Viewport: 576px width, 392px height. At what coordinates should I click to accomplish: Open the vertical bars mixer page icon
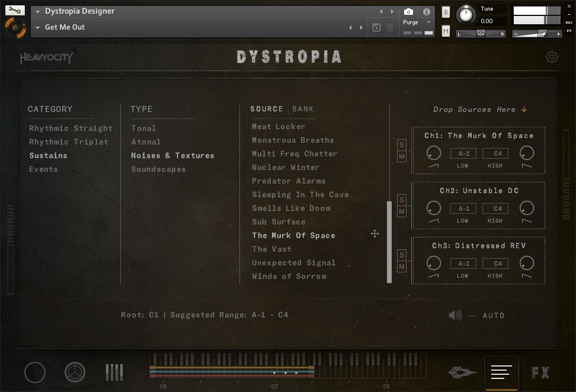coord(114,372)
